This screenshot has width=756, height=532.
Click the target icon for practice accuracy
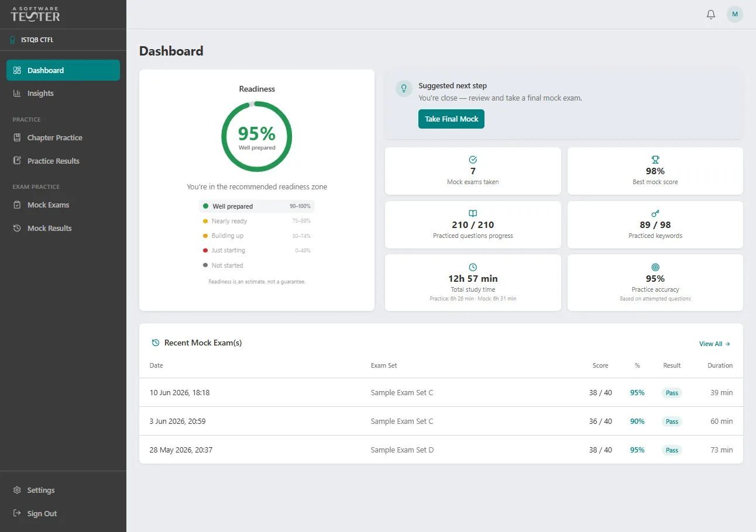pos(655,267)
